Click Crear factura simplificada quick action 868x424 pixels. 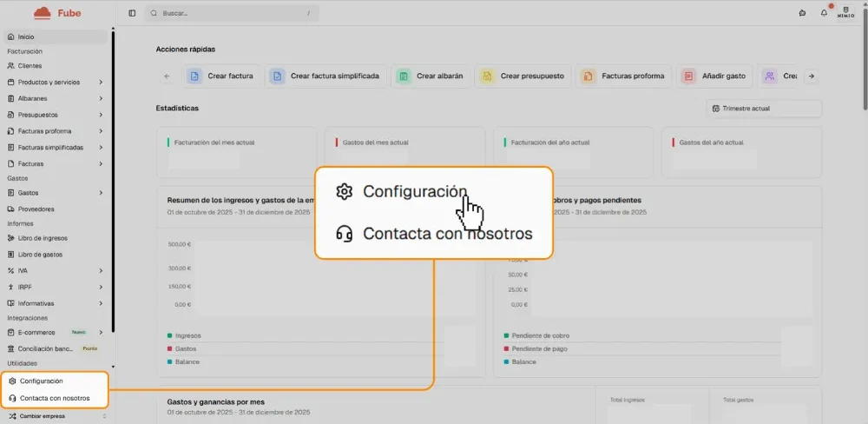click(x=326, y=76)
